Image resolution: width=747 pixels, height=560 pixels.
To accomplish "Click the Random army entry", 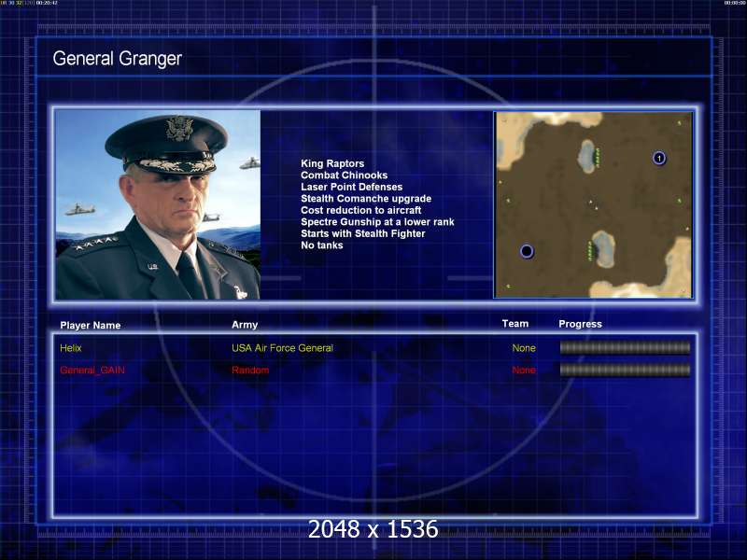I will click(250, 370).
